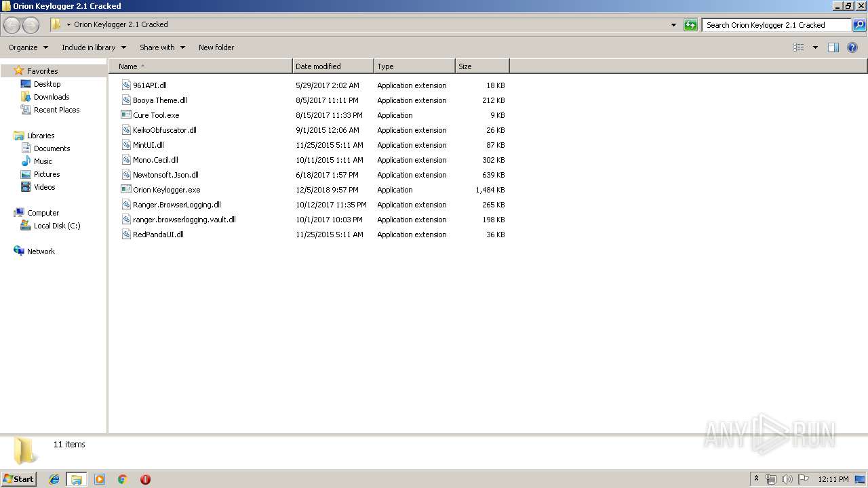Open Windows Media Player from taskbar
Screen dimensions: 868x488
[x=100, y=479]
